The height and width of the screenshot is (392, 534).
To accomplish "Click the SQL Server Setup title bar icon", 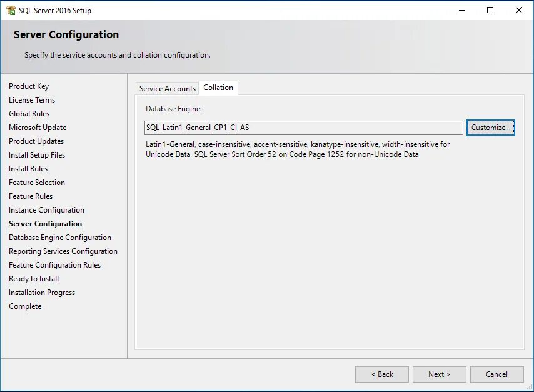I will pos(11,10).
